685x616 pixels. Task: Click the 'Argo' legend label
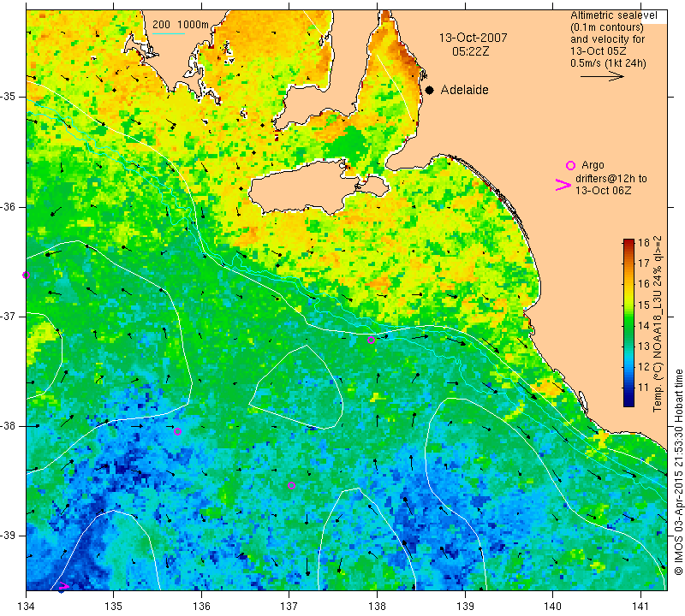pyautogui.click(x=593, y=165)
